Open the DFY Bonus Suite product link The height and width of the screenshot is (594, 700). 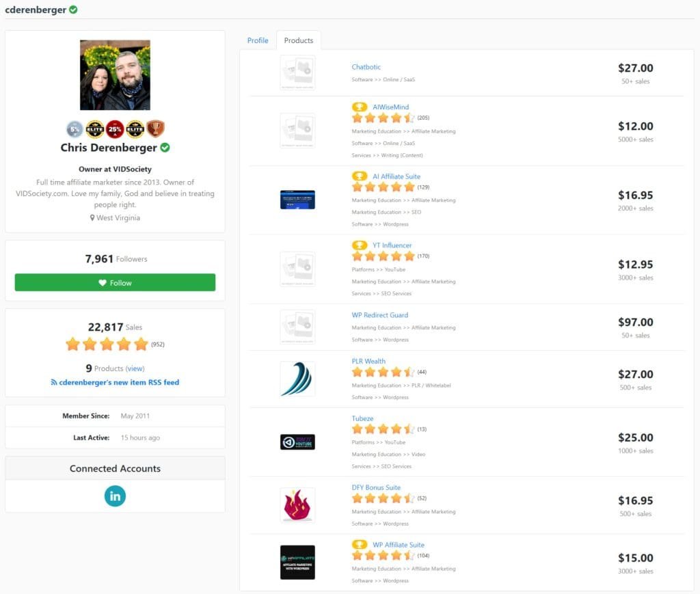pos(376,487)
